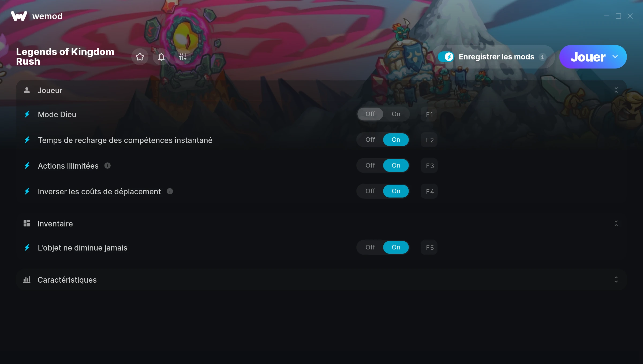Screen dimensions: 643x364
Task: Expand the Caractéristiques section
Action: (x=616, y=280)
